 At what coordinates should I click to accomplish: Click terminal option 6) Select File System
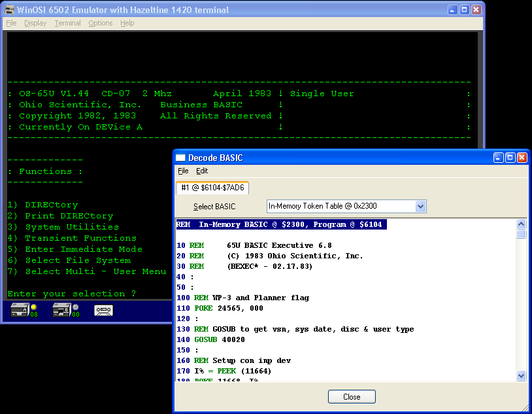pos(69,260)
